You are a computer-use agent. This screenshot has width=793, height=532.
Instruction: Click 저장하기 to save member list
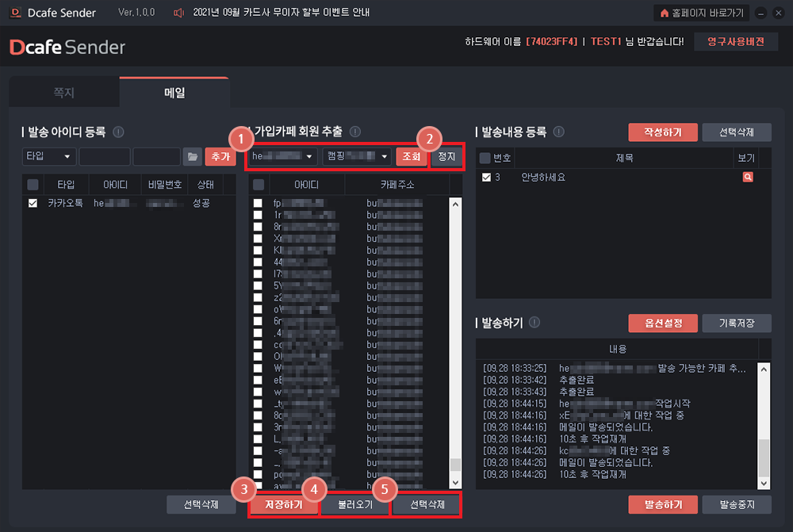(x=284, y=505)
